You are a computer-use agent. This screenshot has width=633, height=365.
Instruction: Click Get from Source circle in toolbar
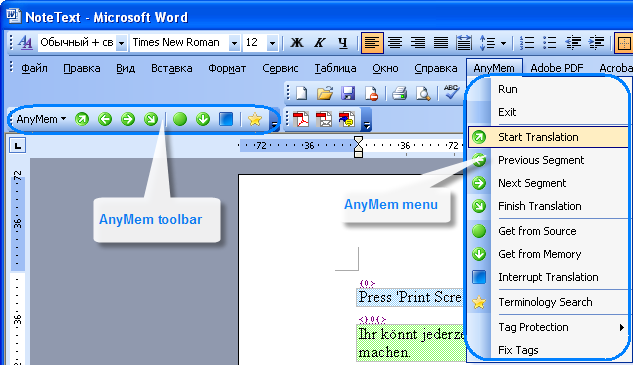click(x=180, y=119)
